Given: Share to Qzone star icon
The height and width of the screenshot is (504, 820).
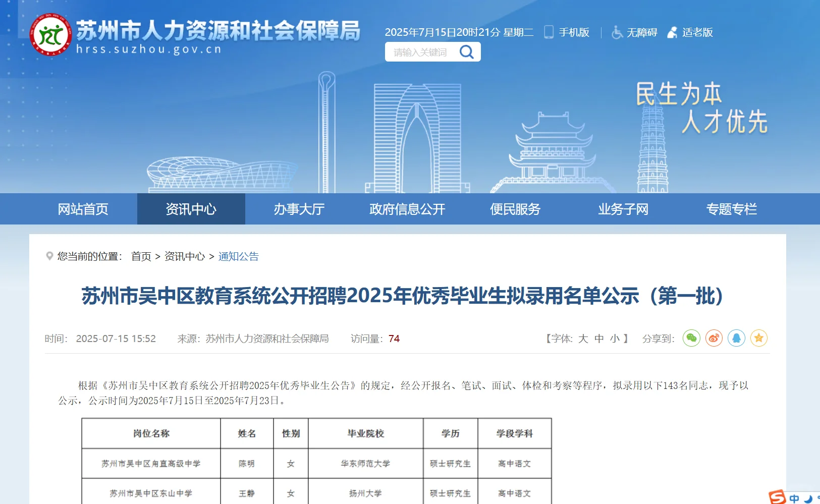Looking at the screenshot, I should click(759, 338).
